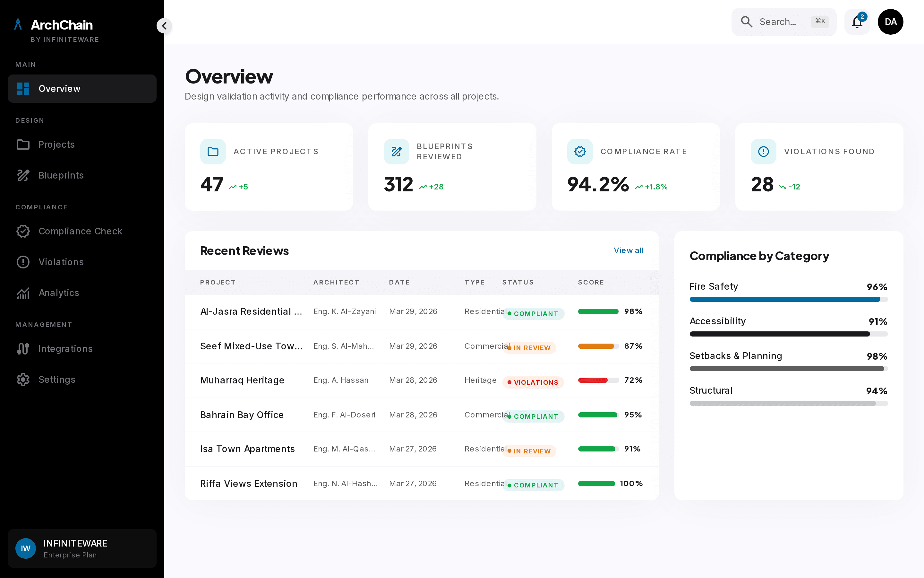Sort by the PROJECT column header

(x=218, y=283)
